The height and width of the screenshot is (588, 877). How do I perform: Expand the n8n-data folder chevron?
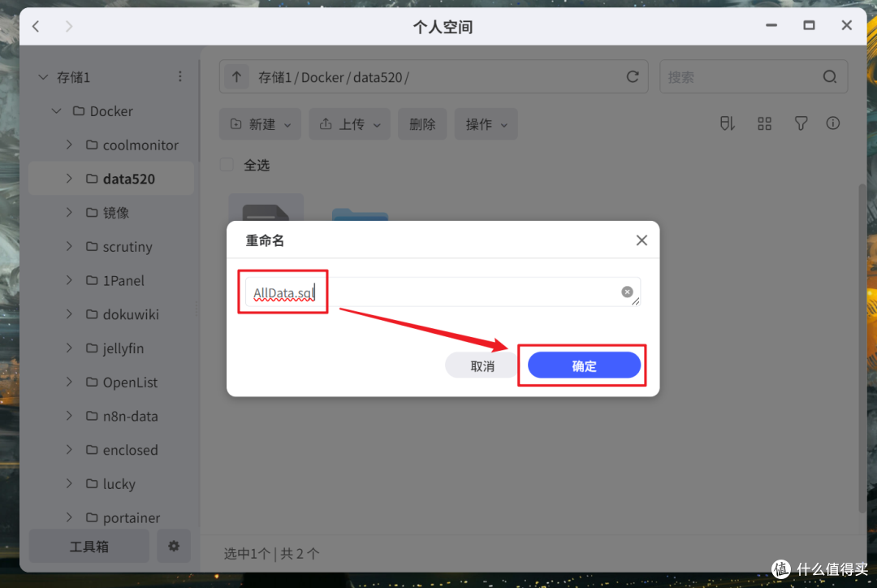coord(69,416)
